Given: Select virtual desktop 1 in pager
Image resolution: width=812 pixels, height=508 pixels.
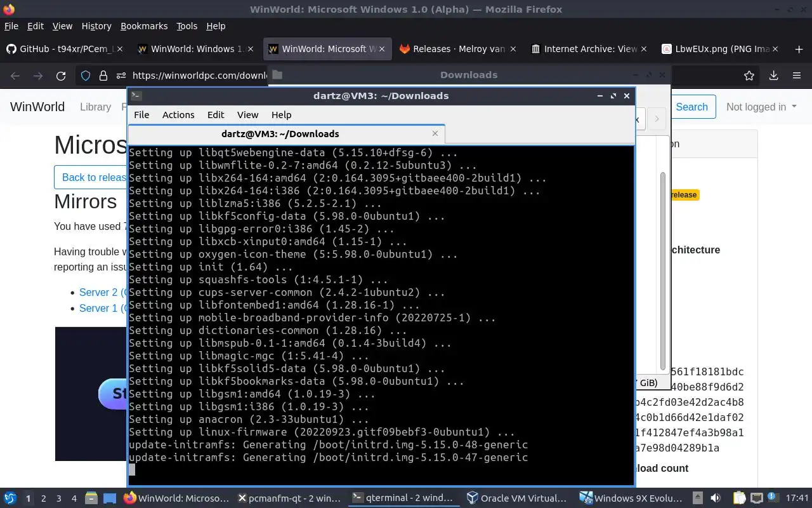Looking at the screenshot, I should coord(28,498).
